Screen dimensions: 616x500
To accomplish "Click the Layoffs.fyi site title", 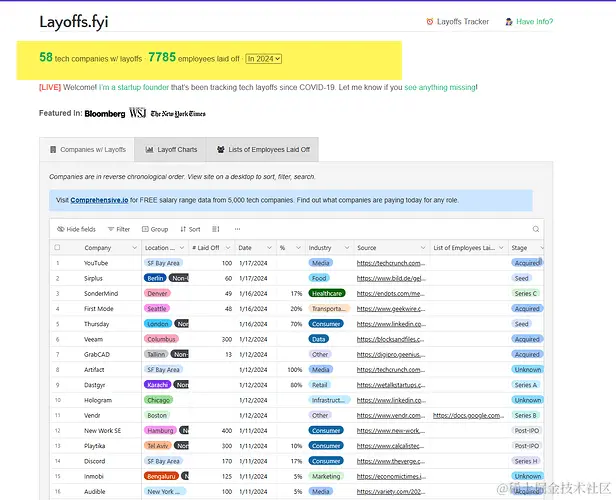I will (74, 22).
